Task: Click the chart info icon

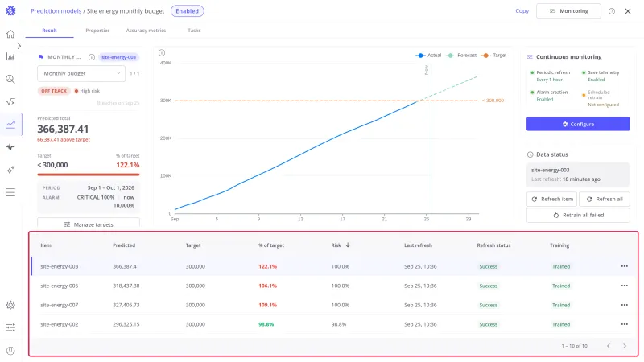Action: click(162, 52)
